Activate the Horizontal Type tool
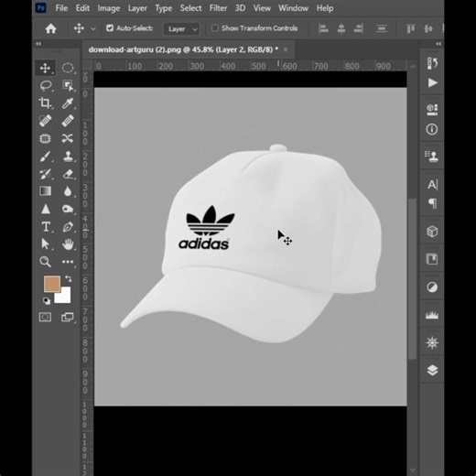Image resolution: width=476 pixels, height=476 pixels. tap(46, 227)
